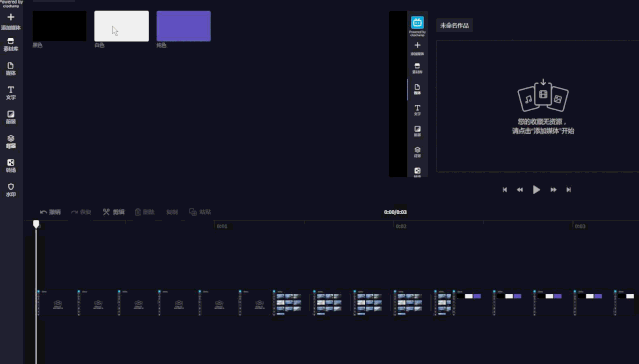
Task: Select the timeline clip showing black, white, purple swatches
Action: click(x=544, y=303)
